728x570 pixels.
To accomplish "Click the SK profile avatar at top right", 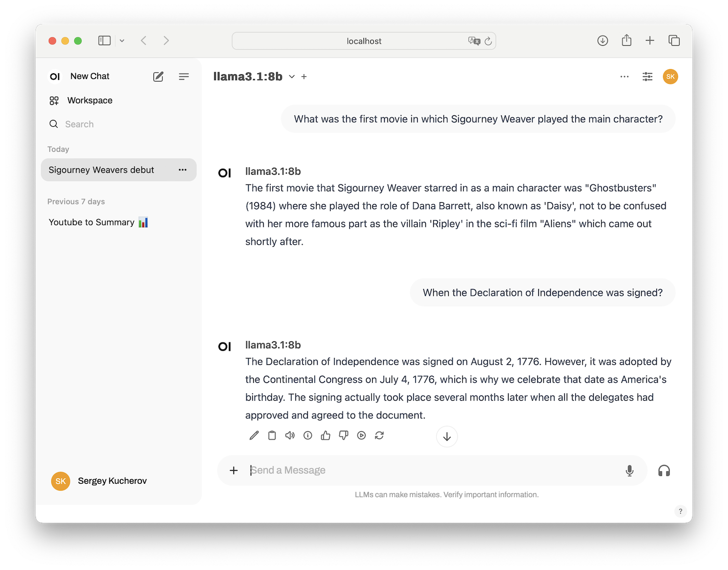I will coord(670,77).
